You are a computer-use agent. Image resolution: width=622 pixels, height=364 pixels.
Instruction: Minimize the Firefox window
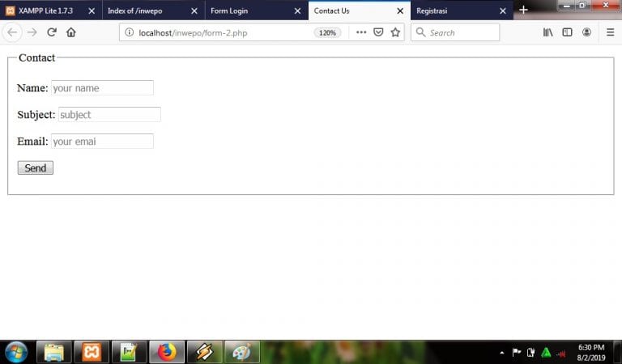566,6
